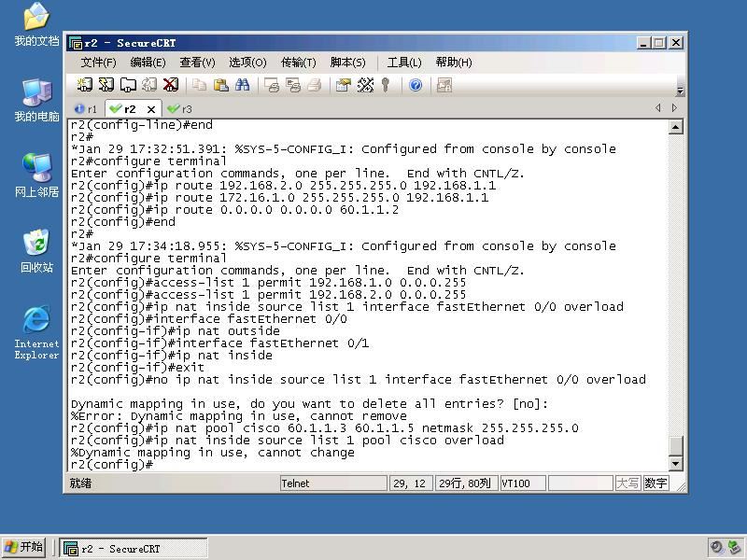Click the 大写 caps lock indicator
The height and width of the screenshot is (560, 747).
pos(627,483)
